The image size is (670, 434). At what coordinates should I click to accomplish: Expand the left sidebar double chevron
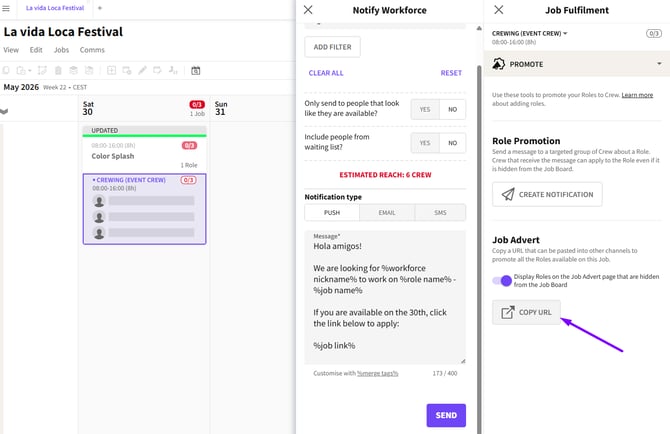pyautogui.click(x=4, y=111)
